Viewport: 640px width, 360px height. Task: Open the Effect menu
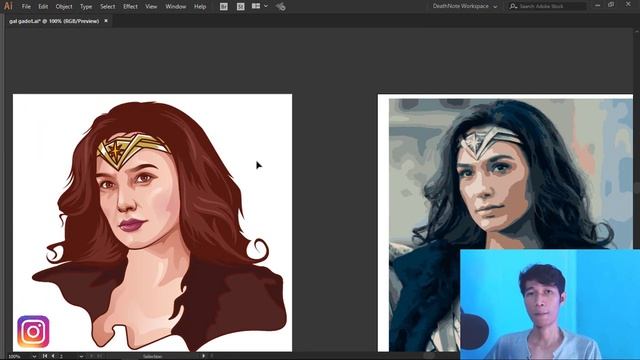130,7
